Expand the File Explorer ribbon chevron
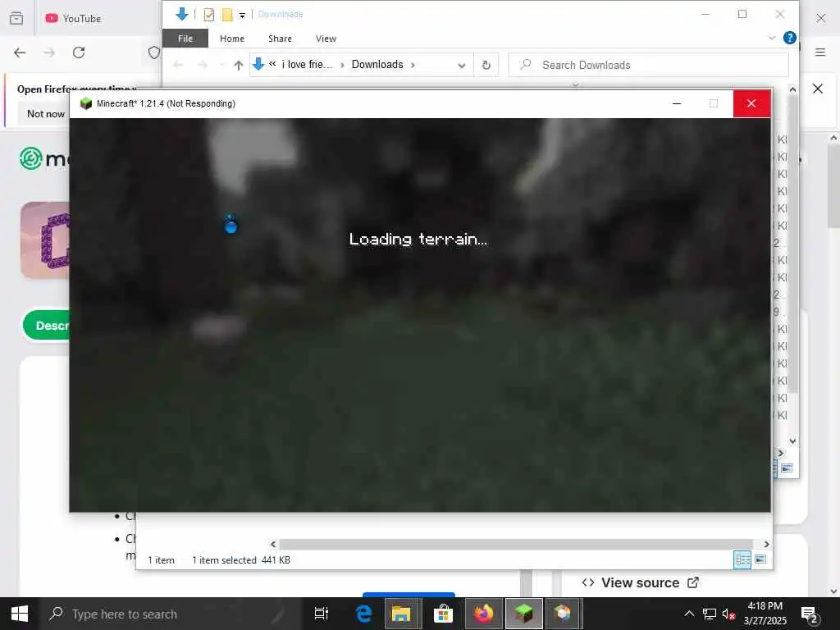 (771, 38)
